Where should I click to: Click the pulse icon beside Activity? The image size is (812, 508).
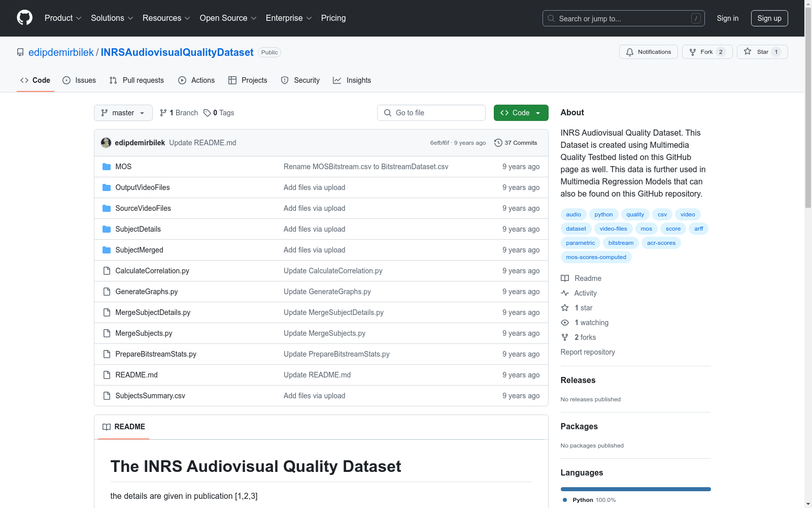coord(565,293)
